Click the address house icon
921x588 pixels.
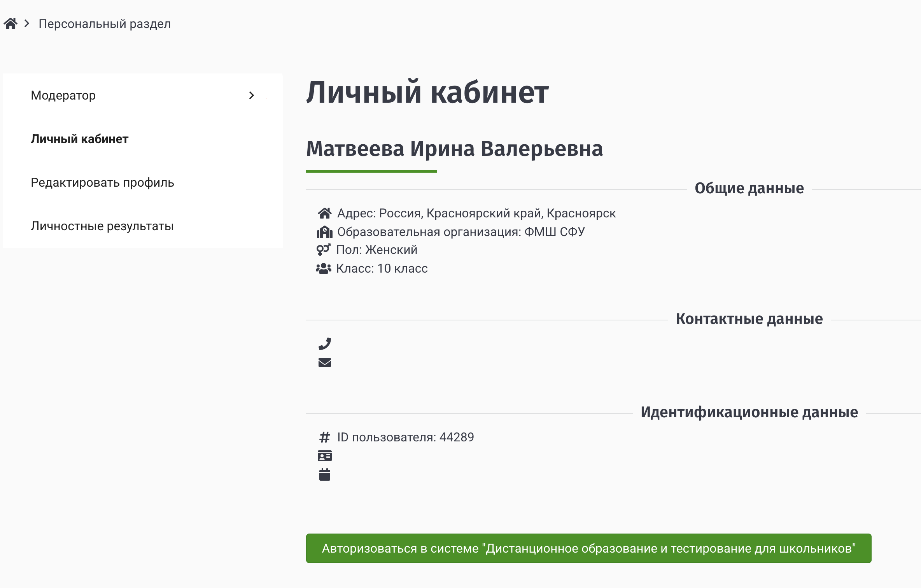point(325,213)
